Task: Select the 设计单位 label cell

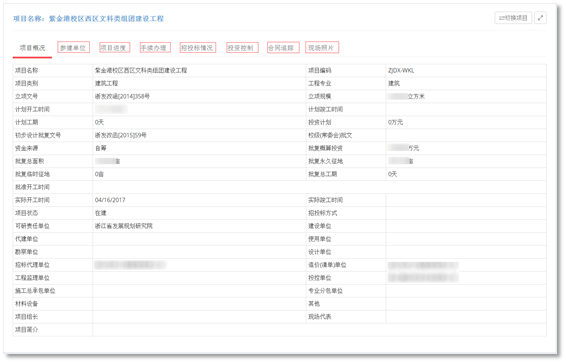Action: tap(346, 252)
